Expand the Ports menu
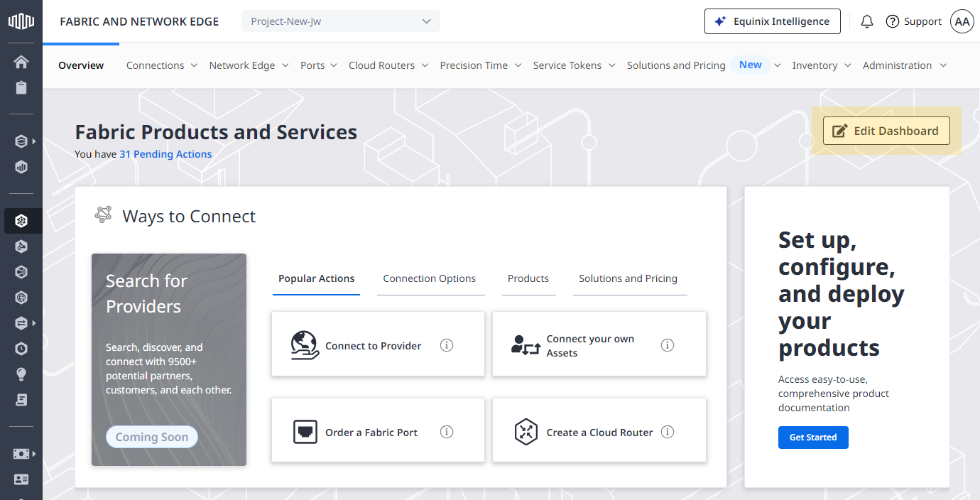The image size is (980, 500). (x=318, y=65)
